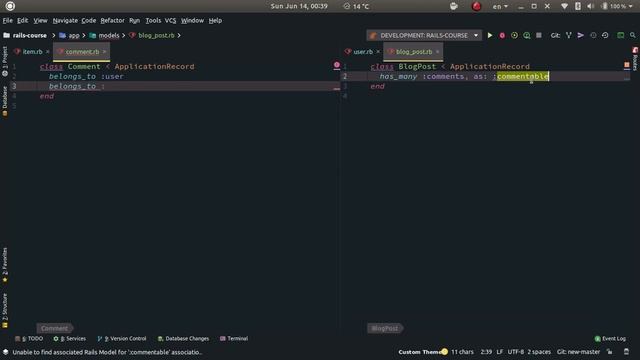Close the blog_post.rb tab

pyautogui.click(x=438, y=52)
